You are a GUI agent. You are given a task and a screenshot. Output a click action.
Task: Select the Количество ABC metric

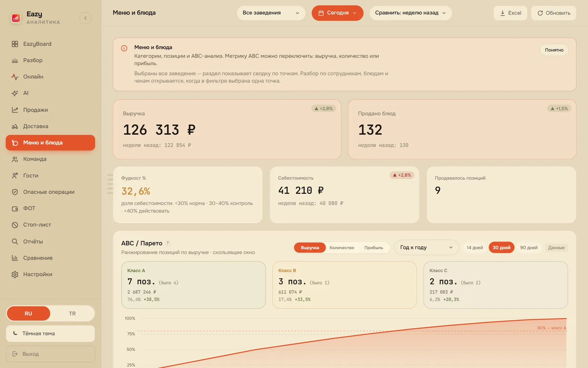[342, 248]
